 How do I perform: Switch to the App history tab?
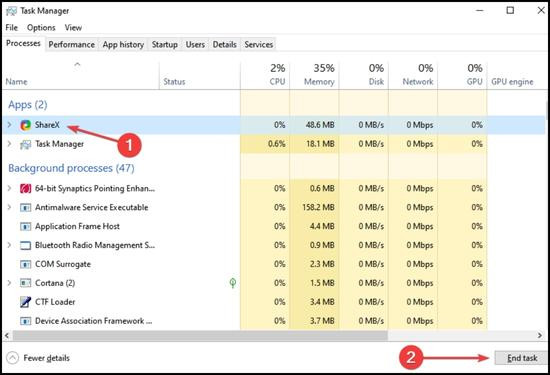pos(123,45)
